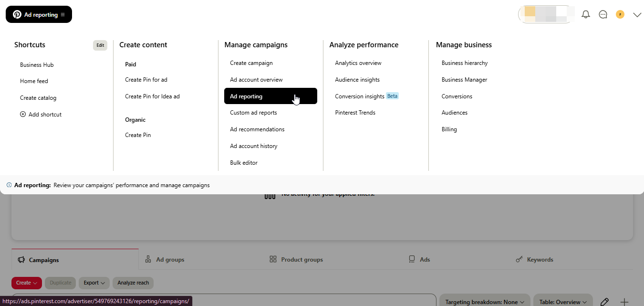Open Targeting breakdown: None dropdown
644x306 pixels.
point(485,301)
